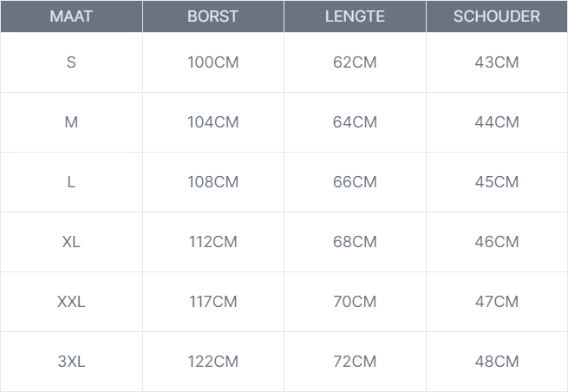Click the XL size cell
The width and height of the screenshot is (568, 392).
[71, 242]
